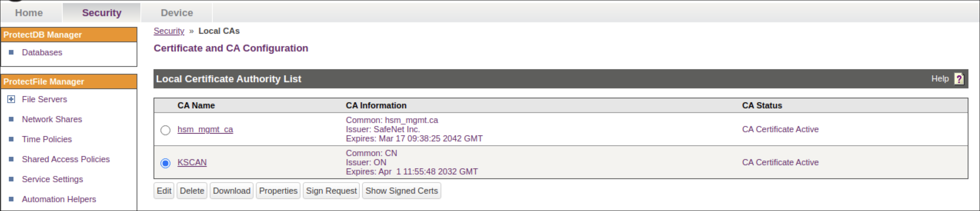Click the Sign Request button
This screenshot has width=980, height=211.
coord(331,191)
